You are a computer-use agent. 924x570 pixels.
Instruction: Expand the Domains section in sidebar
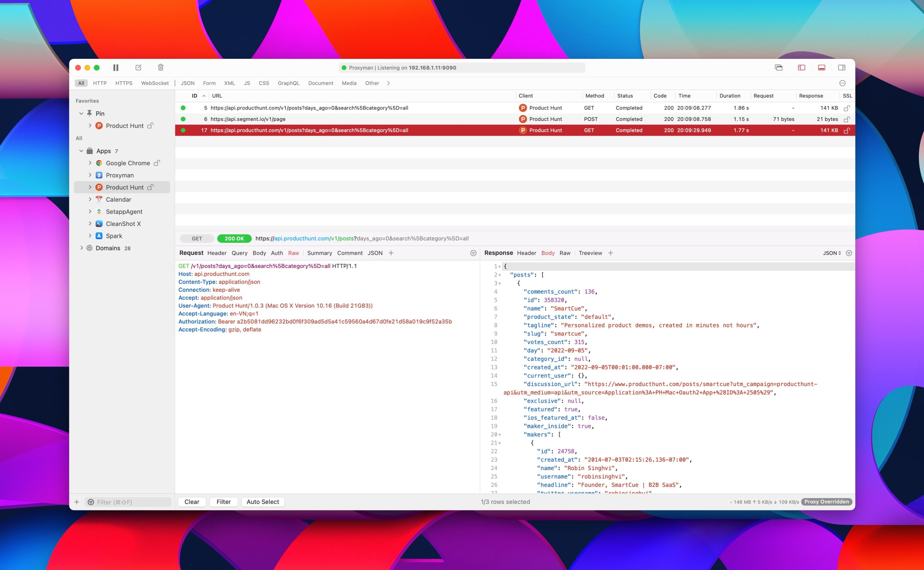pyautogui.click(x=80, y=248)
